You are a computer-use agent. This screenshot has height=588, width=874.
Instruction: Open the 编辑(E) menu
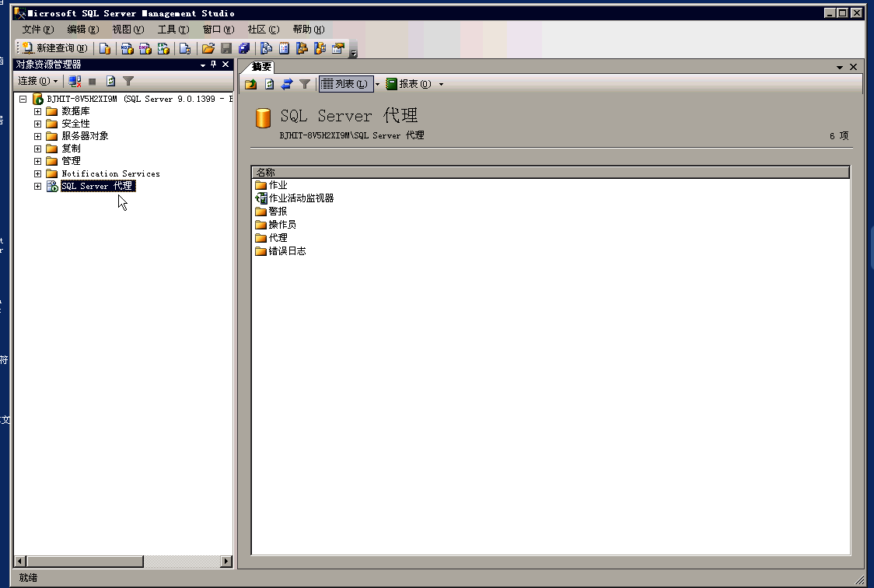[83, 30]
